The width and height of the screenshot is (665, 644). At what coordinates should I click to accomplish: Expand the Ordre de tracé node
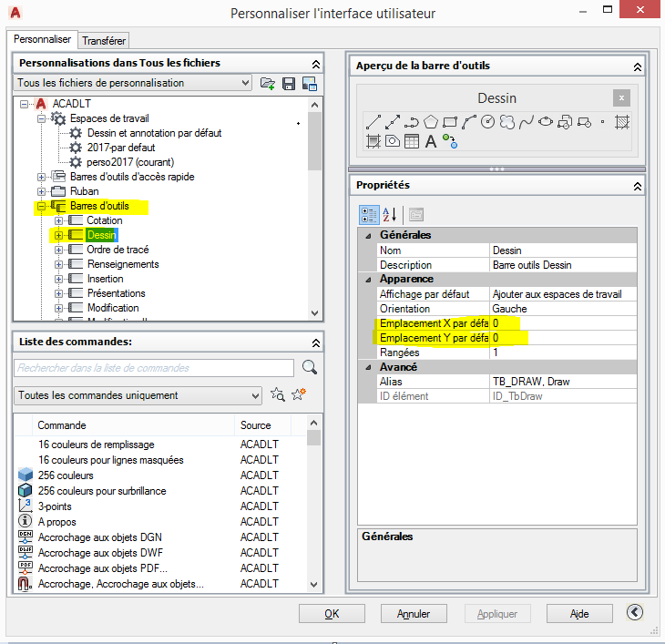pyautogui.click(x=58, y=250)
